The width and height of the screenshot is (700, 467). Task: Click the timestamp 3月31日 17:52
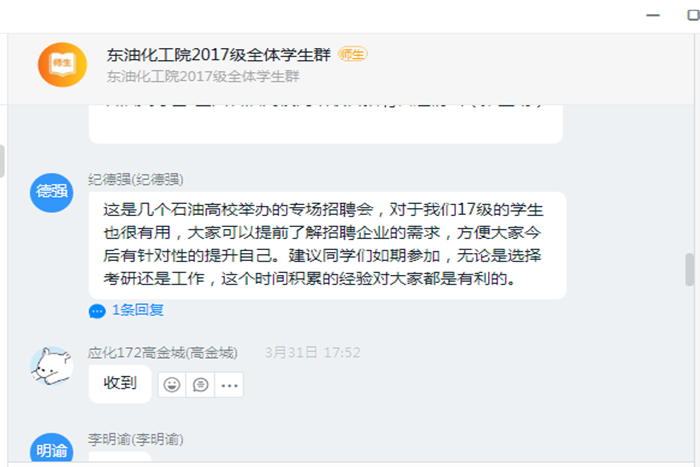312,353
